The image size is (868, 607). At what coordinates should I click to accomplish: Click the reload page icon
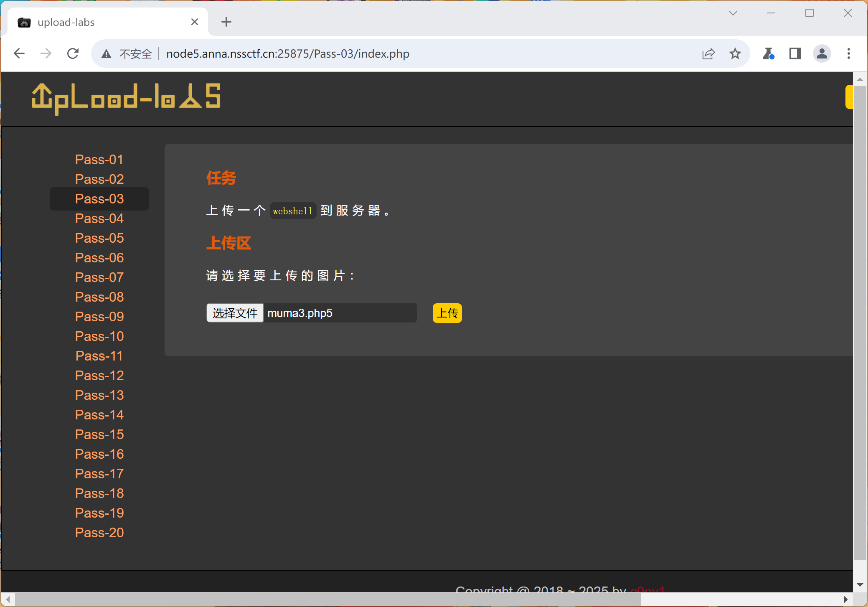click(73, 53)
